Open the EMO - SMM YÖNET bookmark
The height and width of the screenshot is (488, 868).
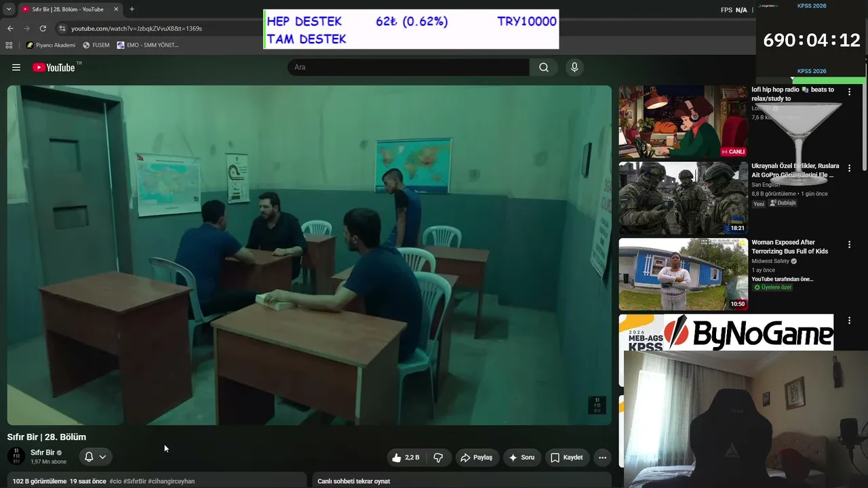tap(148, 45)
